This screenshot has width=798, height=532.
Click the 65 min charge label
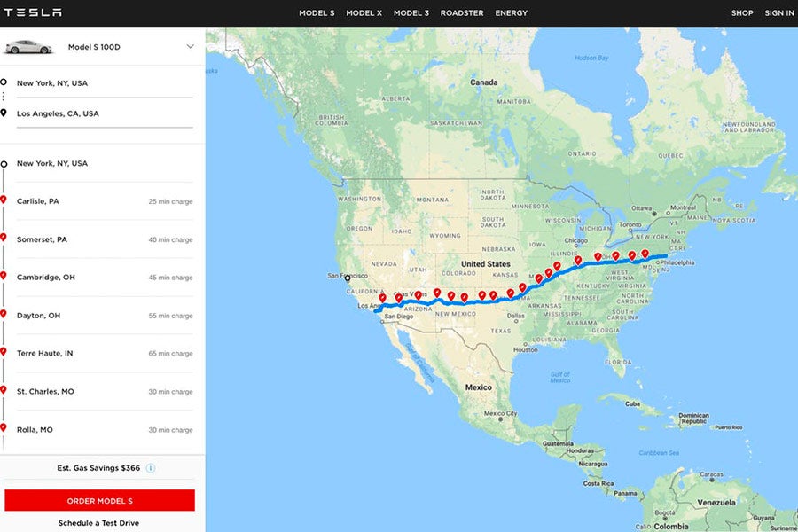pyautogui.click(x=170, y=354)
